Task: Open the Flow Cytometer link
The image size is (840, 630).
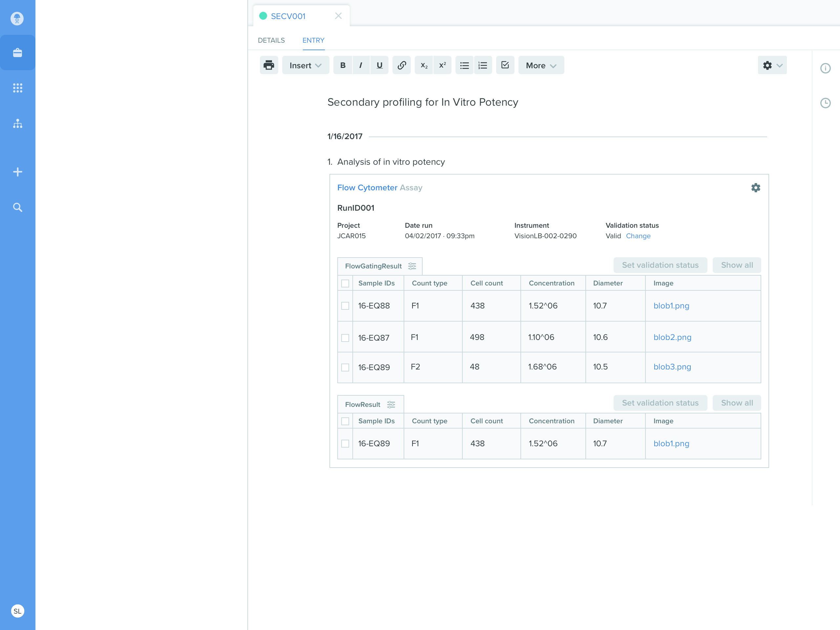Action: coord(367,188)
